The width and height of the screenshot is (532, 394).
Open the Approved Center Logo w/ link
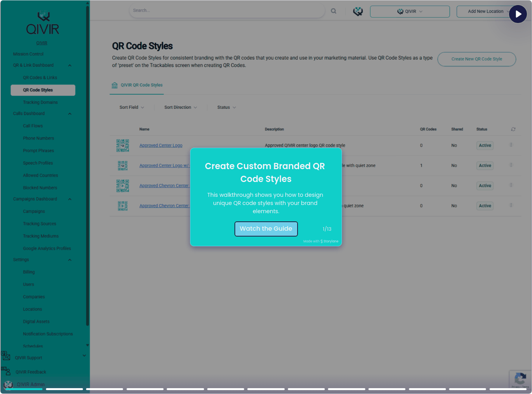[164, 166]
